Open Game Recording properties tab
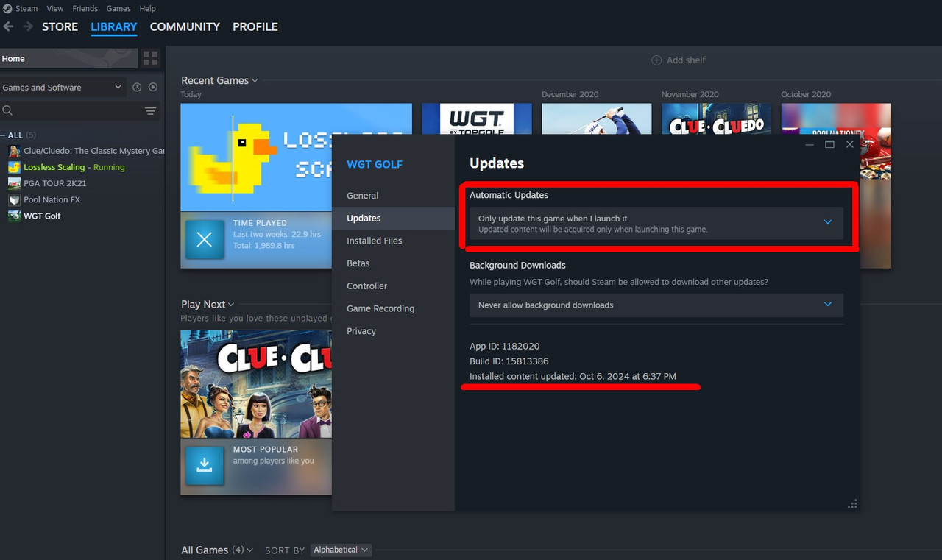942x560 pixels. 393,308
